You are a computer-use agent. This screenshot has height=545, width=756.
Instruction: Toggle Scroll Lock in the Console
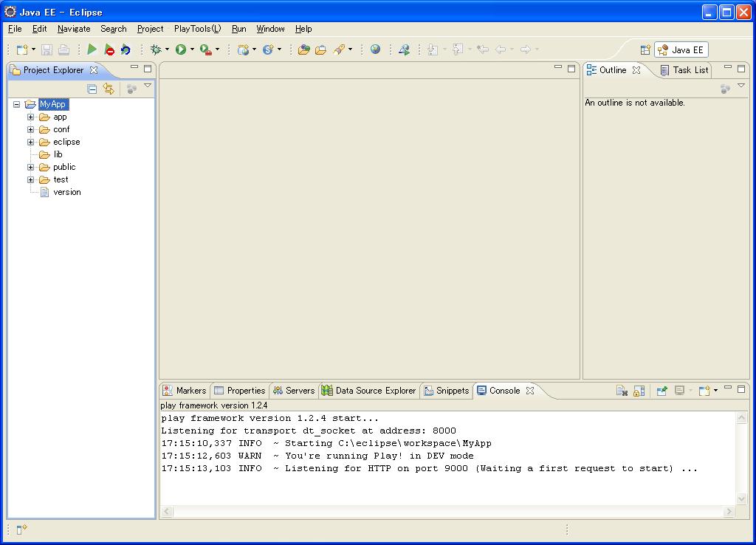(x=639, y=391)
